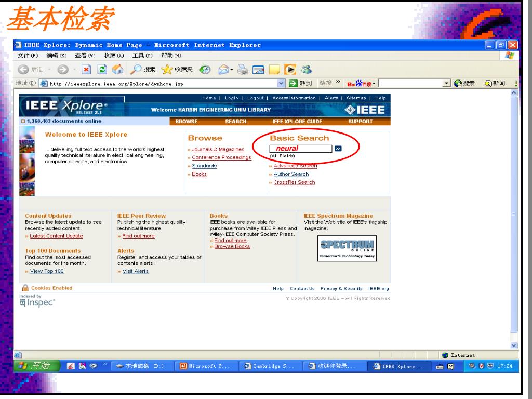Click the IEEE logo in banner
This screenshot has width=532, height=399.
point(365,110)
